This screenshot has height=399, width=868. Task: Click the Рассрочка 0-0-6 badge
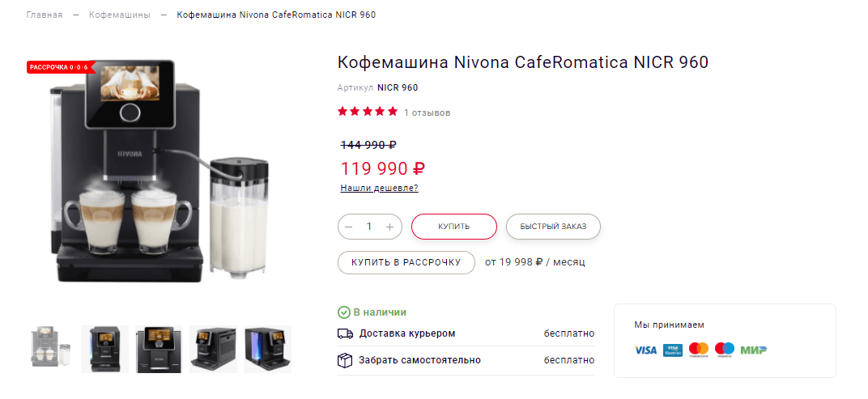coord(58,67)
